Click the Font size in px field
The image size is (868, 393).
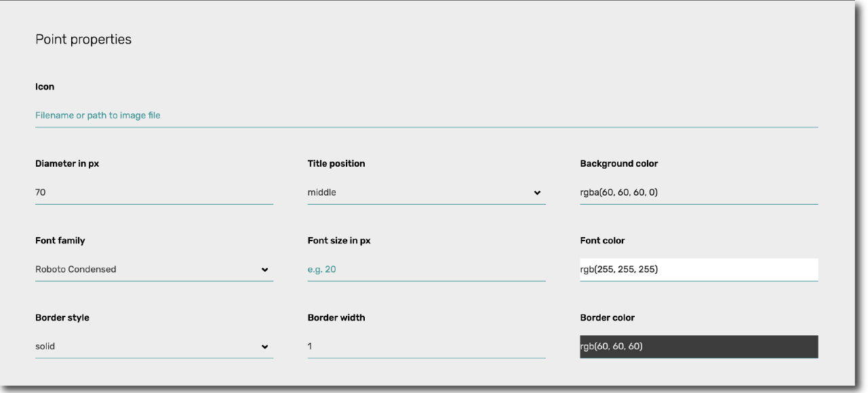[427, 269]
